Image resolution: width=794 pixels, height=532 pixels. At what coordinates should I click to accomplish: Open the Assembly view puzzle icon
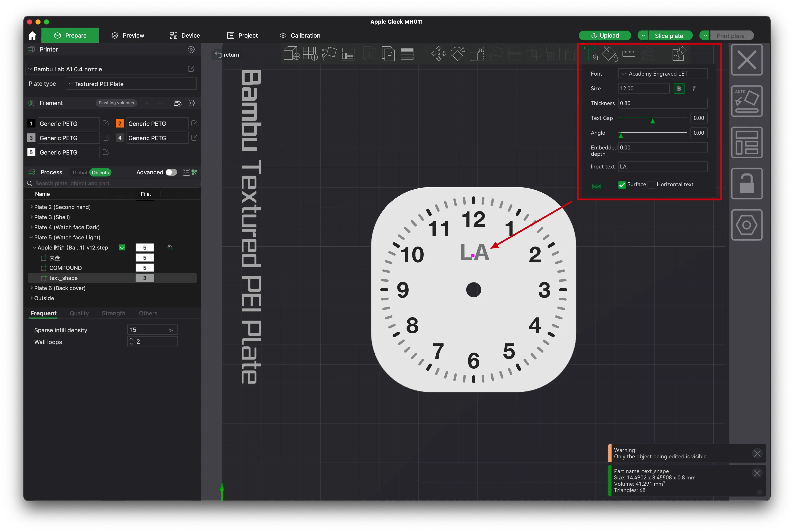tap(679, 54)
